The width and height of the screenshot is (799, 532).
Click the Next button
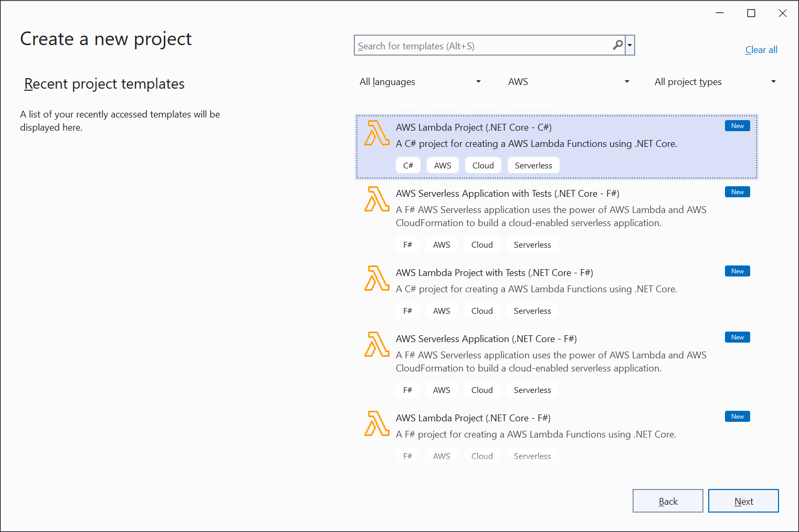click(x=743, y=501)
